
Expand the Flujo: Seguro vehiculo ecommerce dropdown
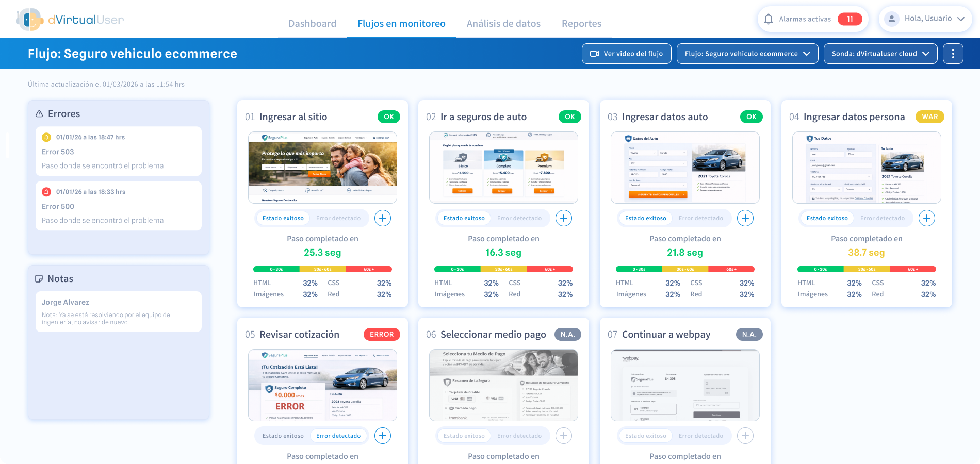pos(747,54)
